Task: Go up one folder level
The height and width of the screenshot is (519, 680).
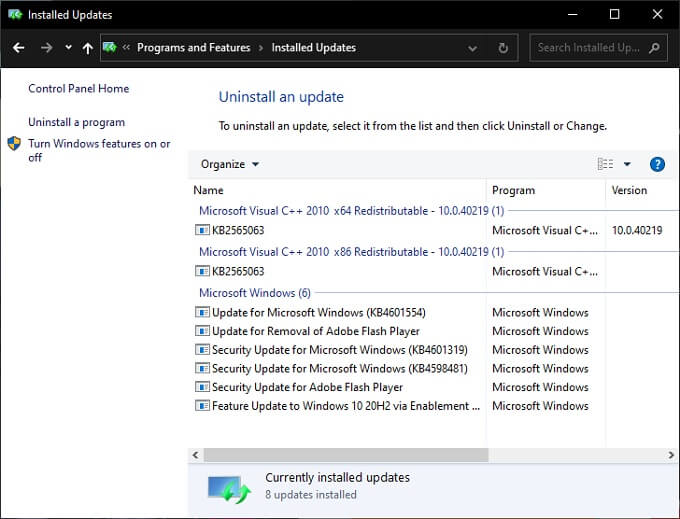Action: coord(88,47)
